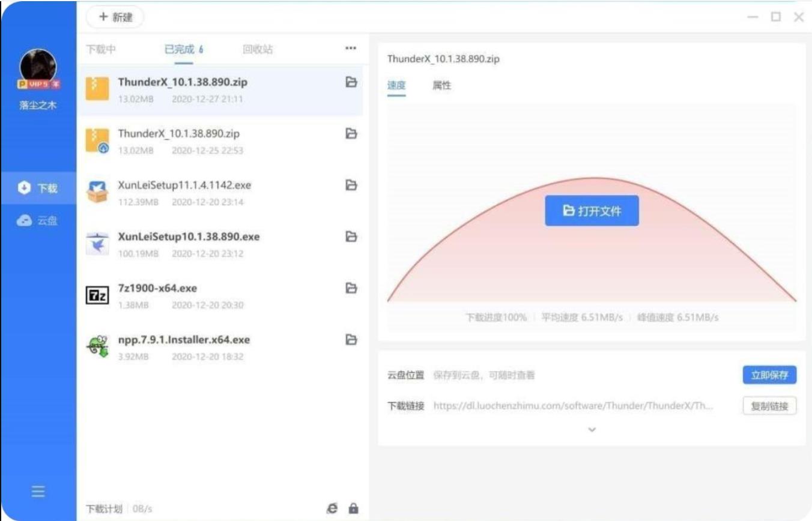Switch to the 下载中 downloading tab
Viewport: 812px width, 521px height.
coord(102,50)
